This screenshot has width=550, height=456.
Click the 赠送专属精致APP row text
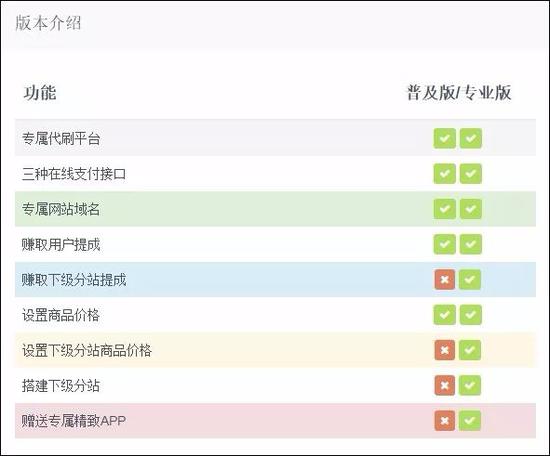(74, 421)
